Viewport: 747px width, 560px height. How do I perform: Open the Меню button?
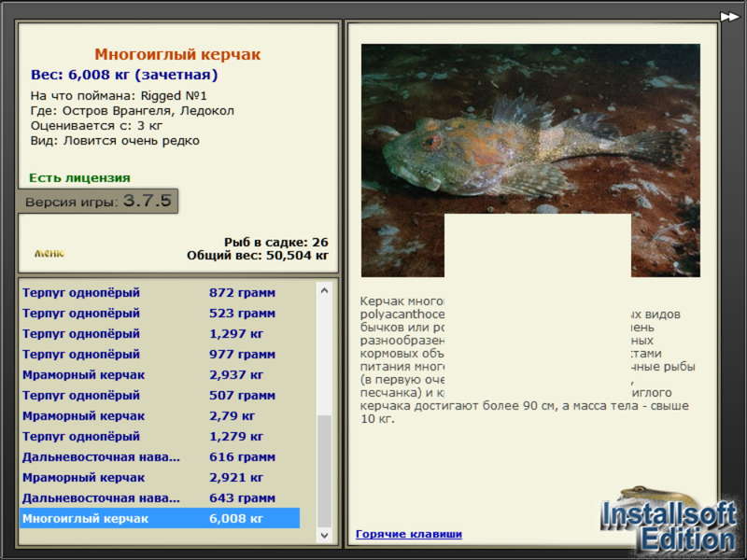pos(49,253)
